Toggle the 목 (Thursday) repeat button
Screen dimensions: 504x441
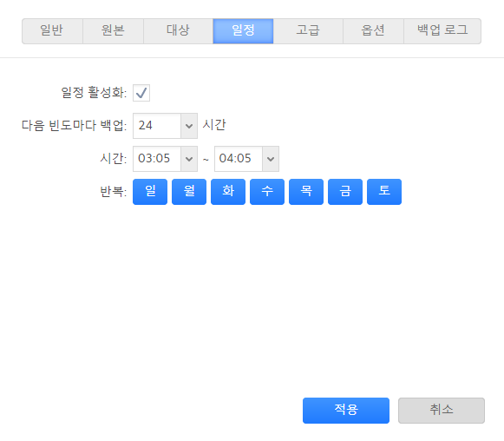point(306,192)
